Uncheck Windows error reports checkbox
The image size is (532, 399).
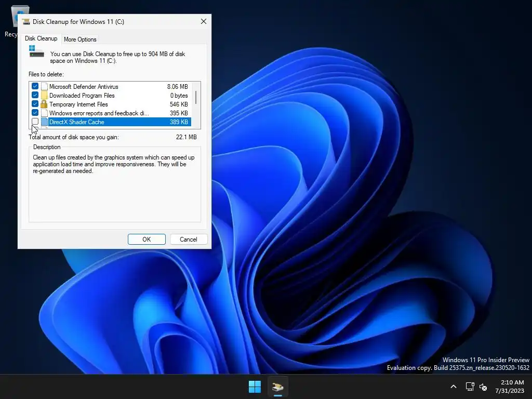pyautogui.click(x=35, y=113)
